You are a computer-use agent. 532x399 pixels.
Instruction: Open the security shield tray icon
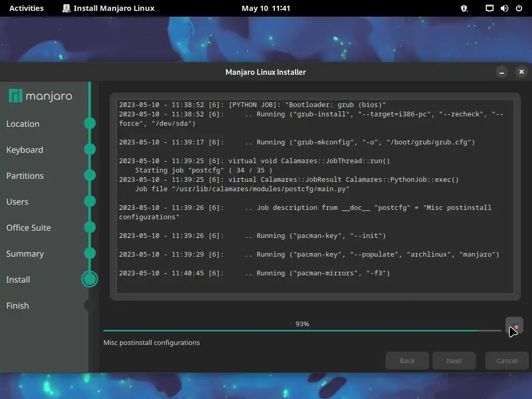click(464, 8)
